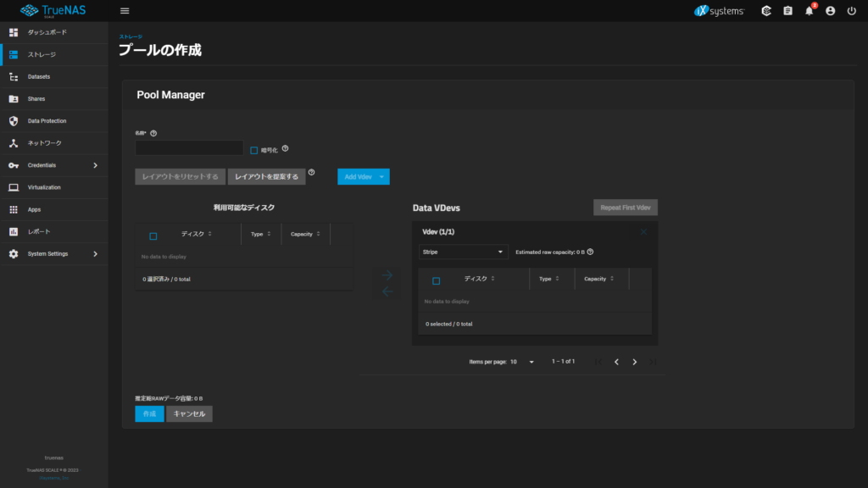Click the pool name input field

tap(189, 148)
